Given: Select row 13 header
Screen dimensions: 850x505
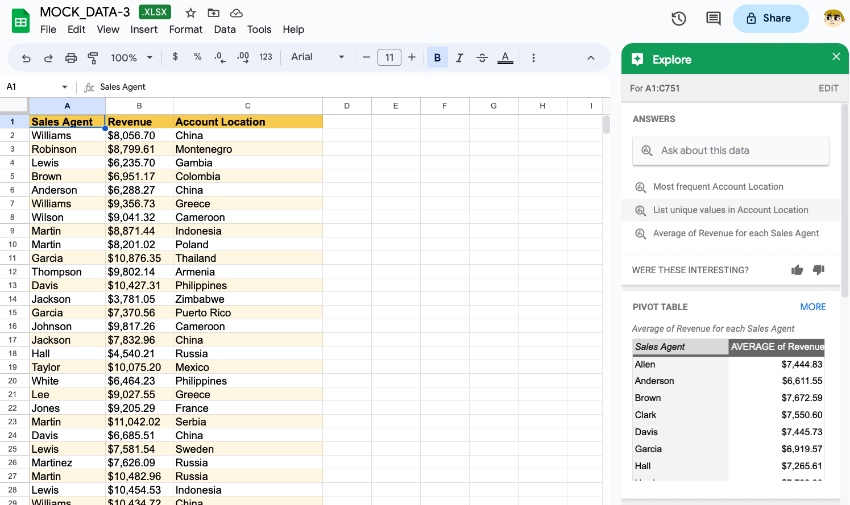Looking at the screenshot, I should [13, 286].
